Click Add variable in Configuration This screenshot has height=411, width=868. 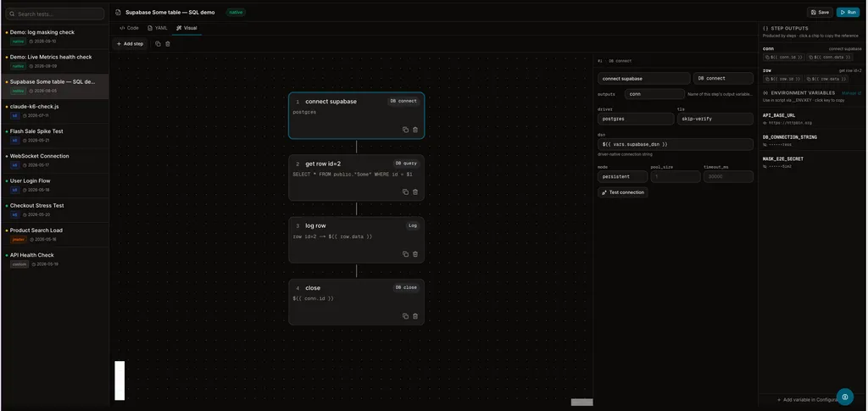click(x=809, y=399)
